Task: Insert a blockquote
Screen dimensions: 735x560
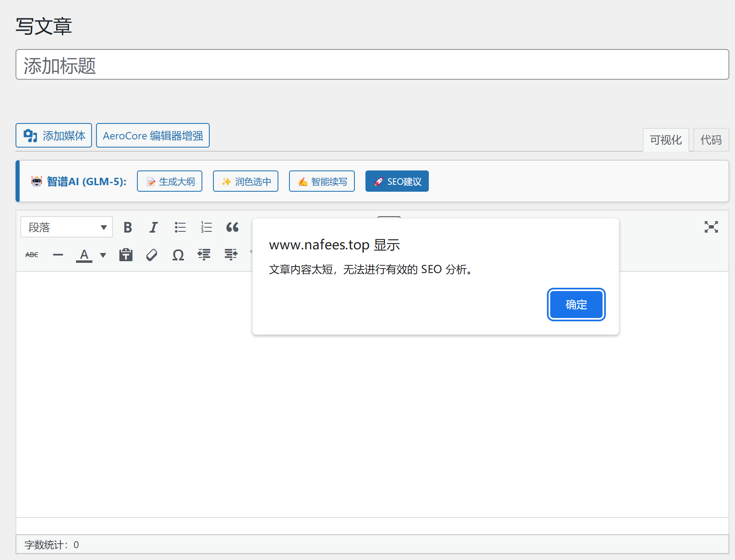Action: [x=232, y=227]
